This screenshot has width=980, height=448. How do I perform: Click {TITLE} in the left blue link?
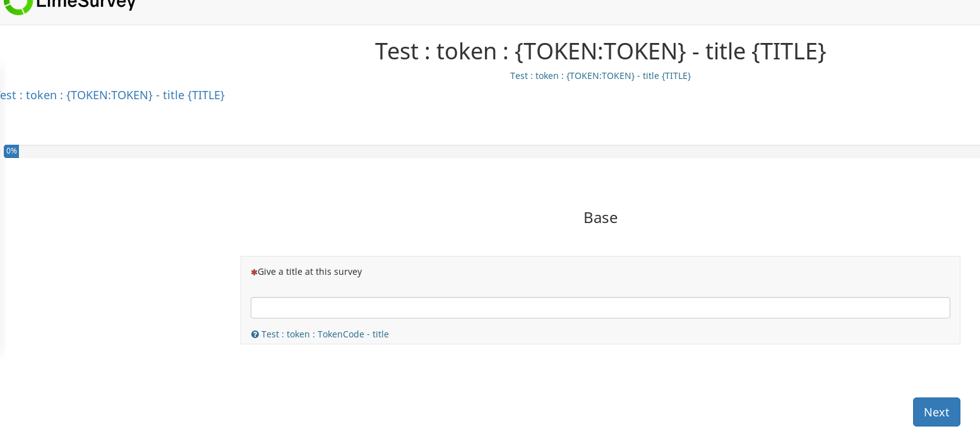point(206,95)
